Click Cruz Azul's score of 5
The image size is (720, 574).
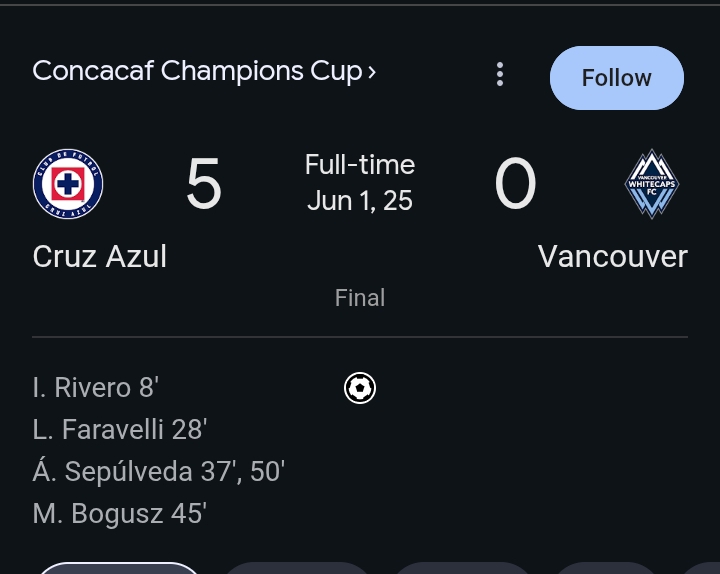click(204, 183)
